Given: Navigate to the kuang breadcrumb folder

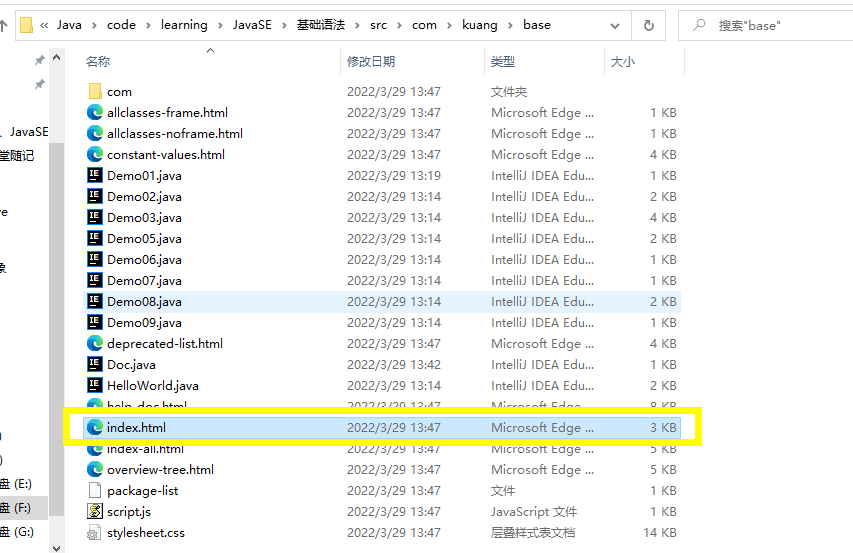Looking at the screenshot, I should 480,25.
